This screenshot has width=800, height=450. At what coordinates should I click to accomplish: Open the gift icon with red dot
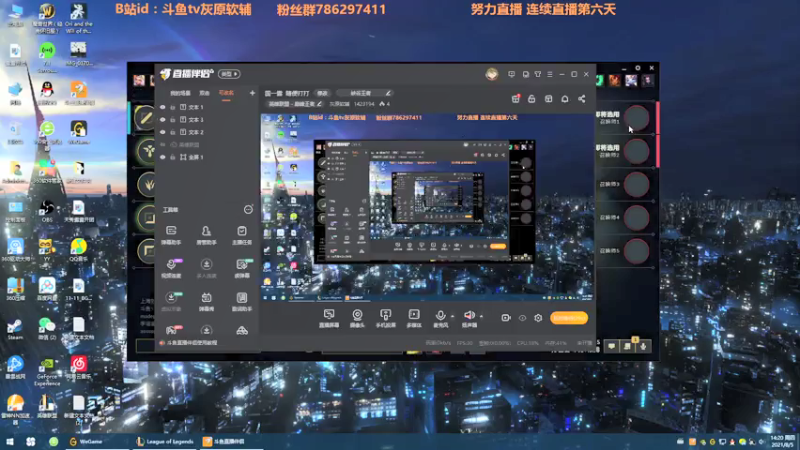click(515, 98)
